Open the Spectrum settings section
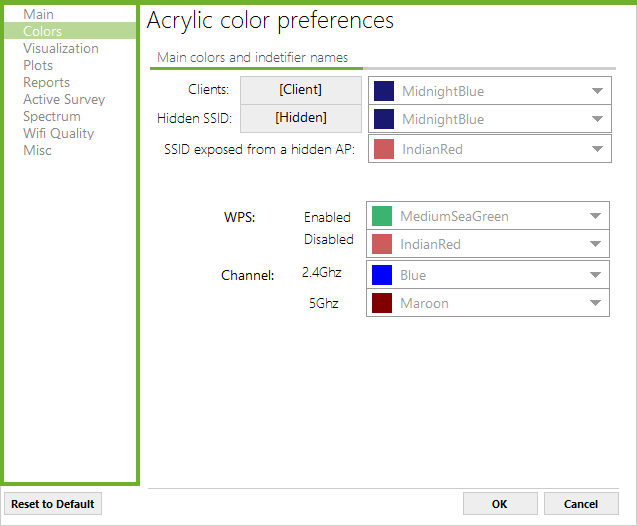The height and width of the screenshot is (526, 637). pyautogui.click(x=52, y=116)
